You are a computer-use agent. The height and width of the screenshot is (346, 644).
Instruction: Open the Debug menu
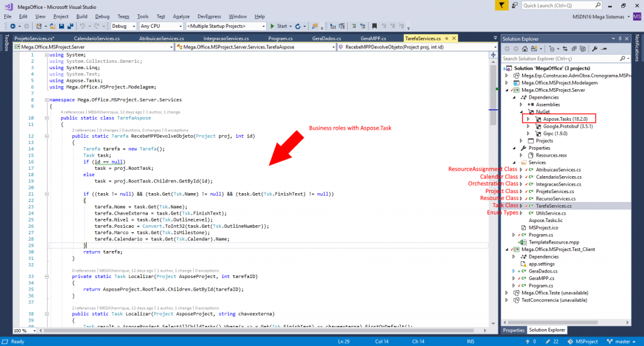pyautogui.click(x=103, y=16)
